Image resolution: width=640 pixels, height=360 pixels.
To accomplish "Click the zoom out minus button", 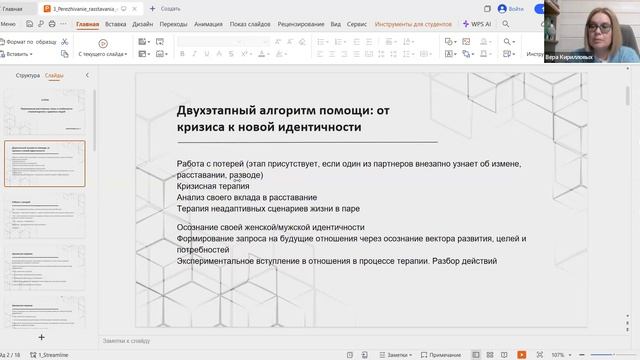I will pos(582,355).
